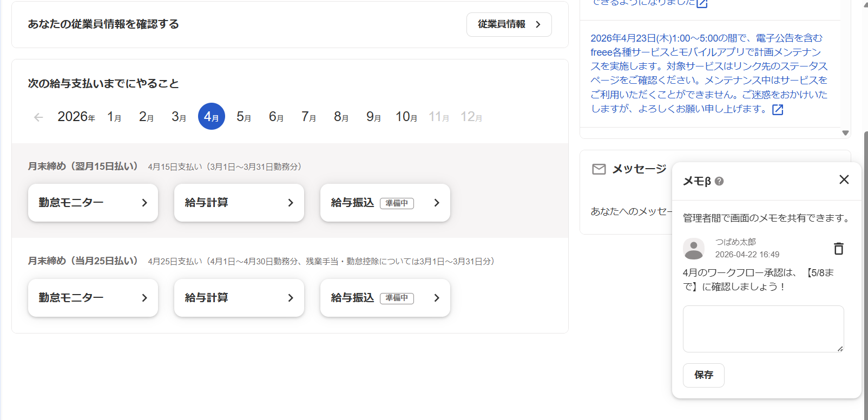Save memo with 保存 button

pos(703,375)
